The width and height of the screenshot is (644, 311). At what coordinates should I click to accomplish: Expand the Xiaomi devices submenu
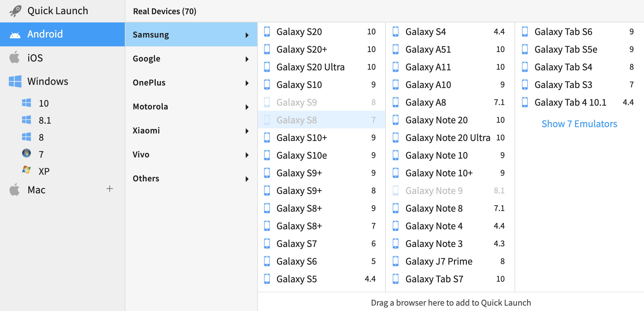(191, 130)
